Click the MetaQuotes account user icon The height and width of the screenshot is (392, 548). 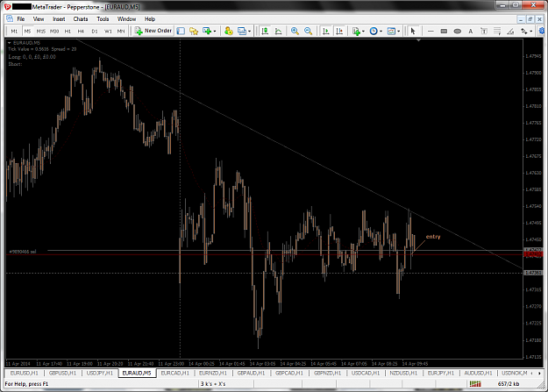tap(229, 31)
